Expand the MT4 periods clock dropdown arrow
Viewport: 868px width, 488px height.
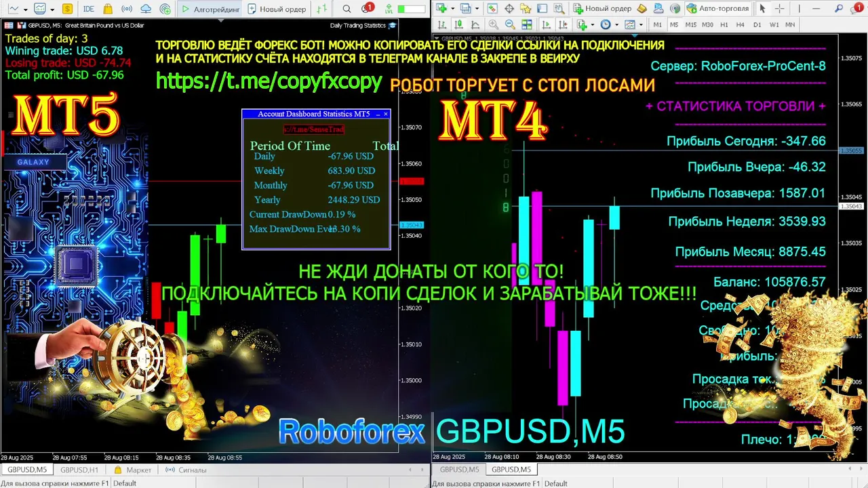click(617, 24)
